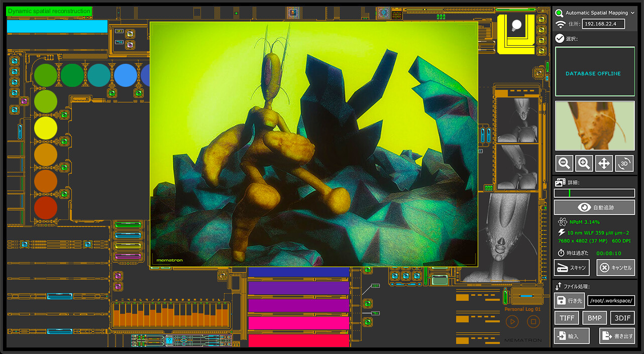Select the pan move arrows tool
Viewport: 644px width, 354px height.
pos(604,163)
